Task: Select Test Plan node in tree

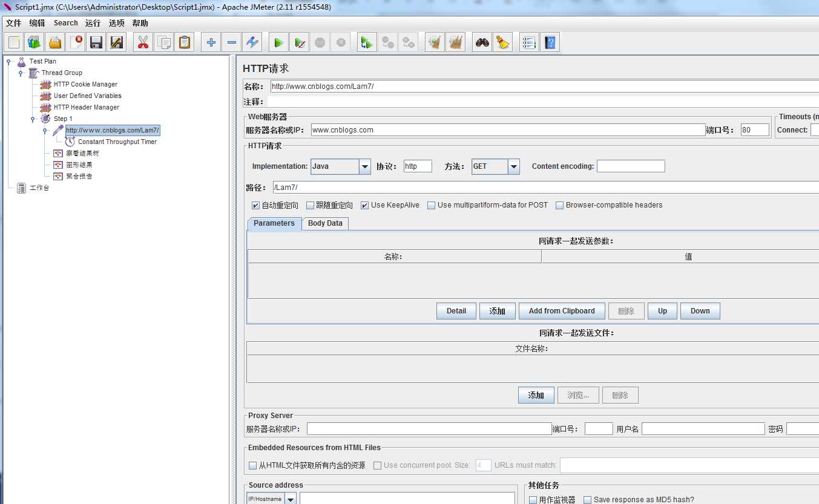Action: 42,61
